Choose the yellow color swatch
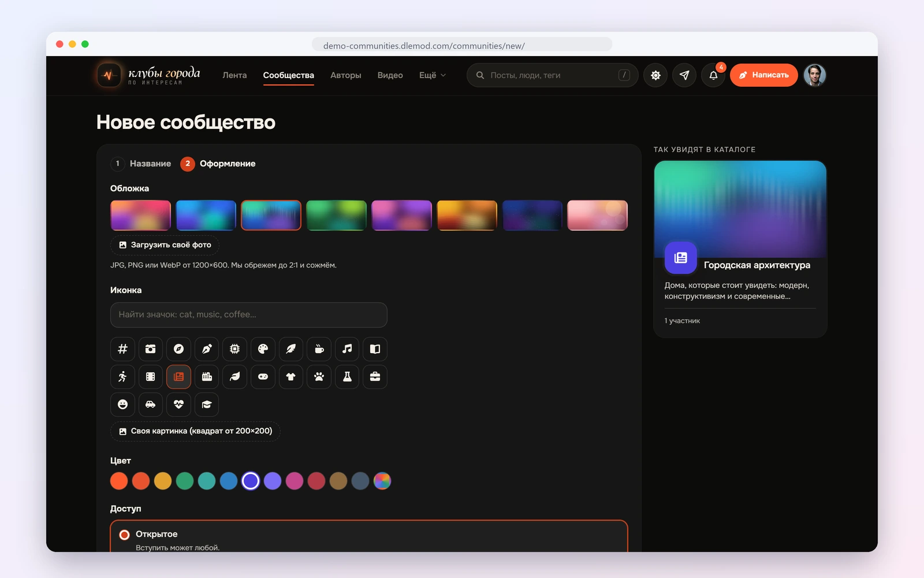The width and height of the screenshot is (924, 578). click(x=163, y=481)
